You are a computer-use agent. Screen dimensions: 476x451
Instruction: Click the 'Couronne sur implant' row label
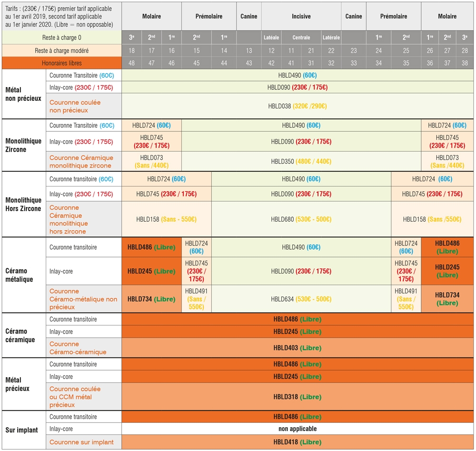click(x=81, y=442)
